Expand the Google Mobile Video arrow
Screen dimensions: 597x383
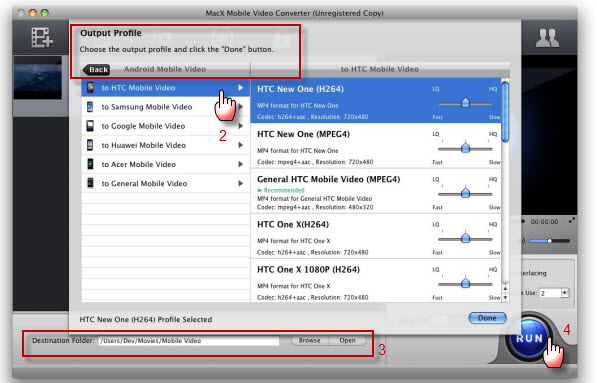[241, 126]
